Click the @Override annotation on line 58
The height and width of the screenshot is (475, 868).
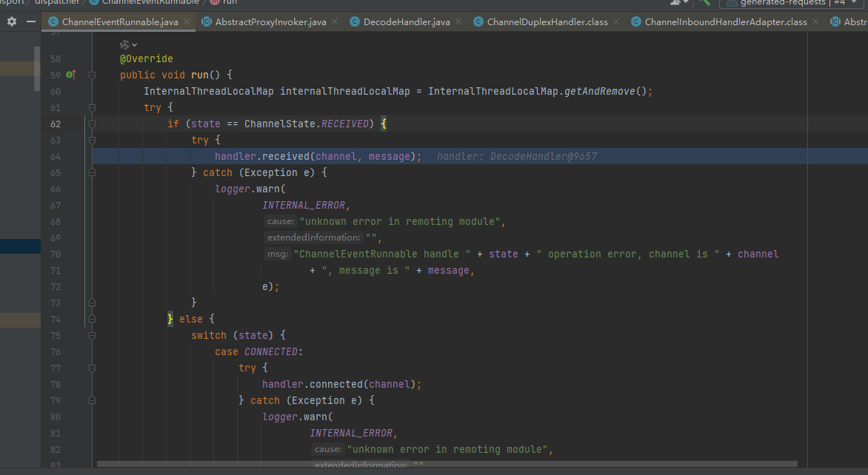tap(146, 58)
